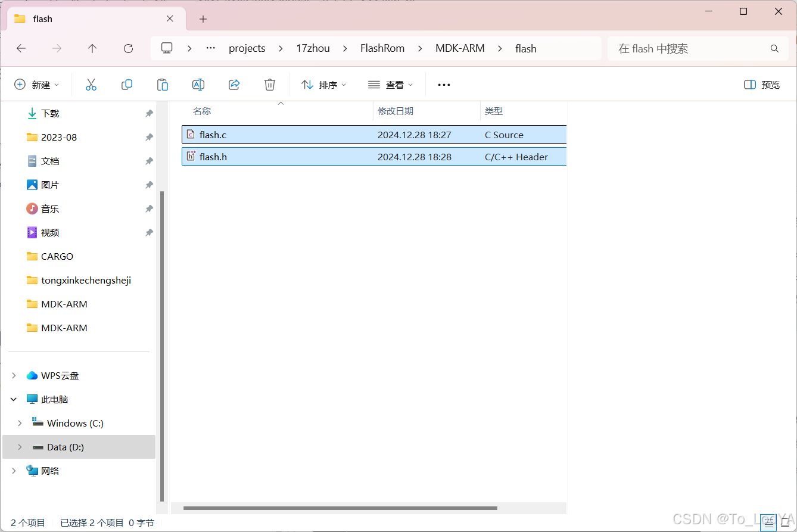Collapse the 此电脑 tree node
The image size is (797, 532).
(14, 399)
